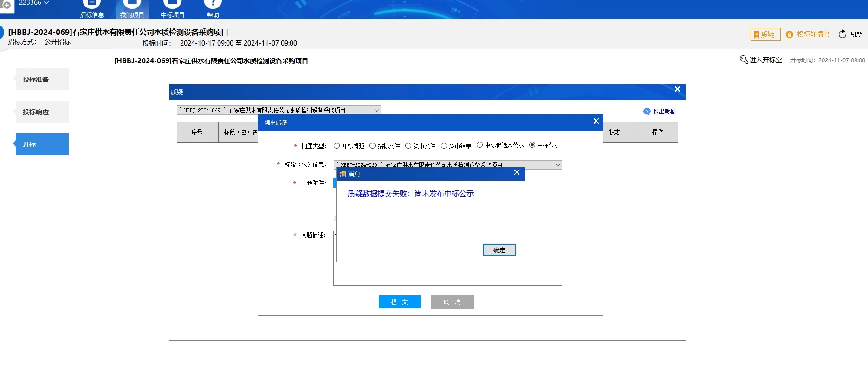
Task: Select the 中标公示 radio option
Action: click(x=532, y=145)
